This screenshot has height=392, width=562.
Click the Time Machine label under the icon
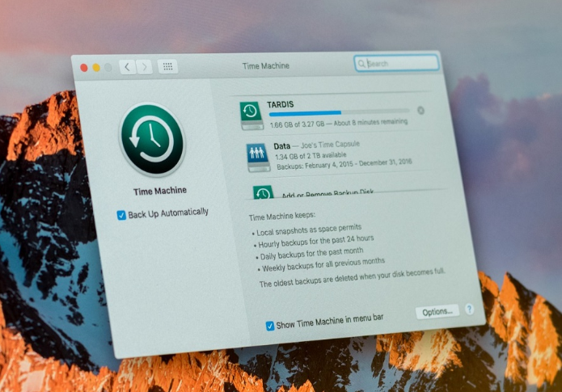click(160, 191)
